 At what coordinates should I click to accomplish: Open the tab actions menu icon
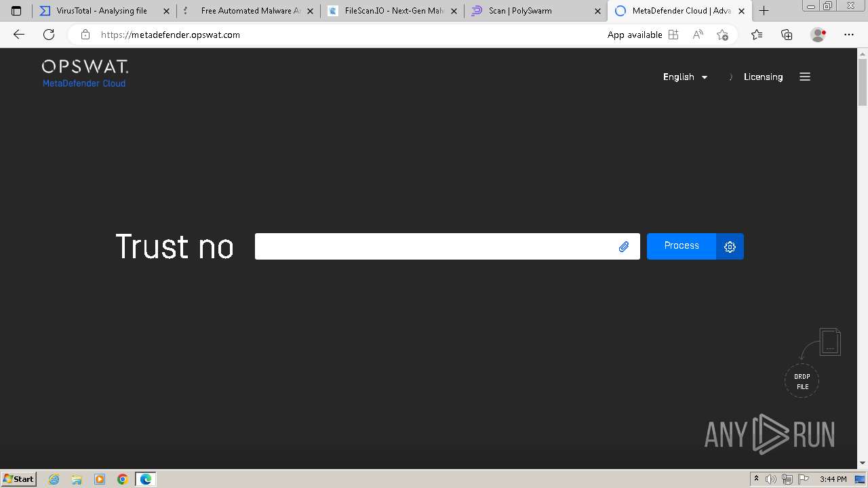coord(16,11)
